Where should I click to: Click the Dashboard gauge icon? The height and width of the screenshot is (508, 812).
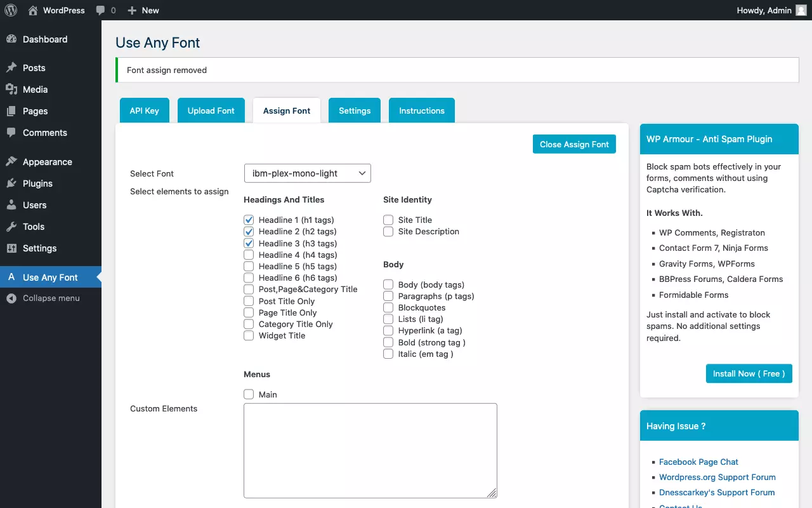[x=11, y=39]
